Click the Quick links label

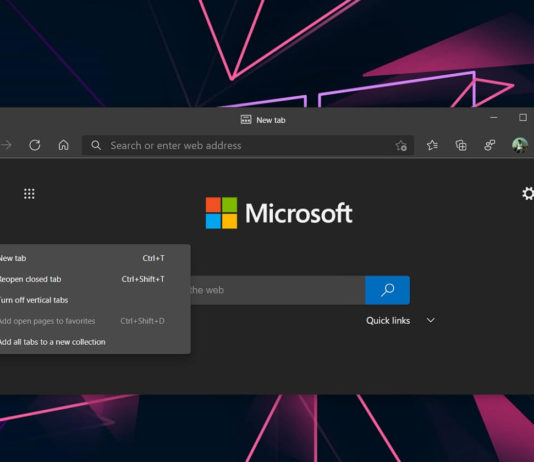[388, 320]
